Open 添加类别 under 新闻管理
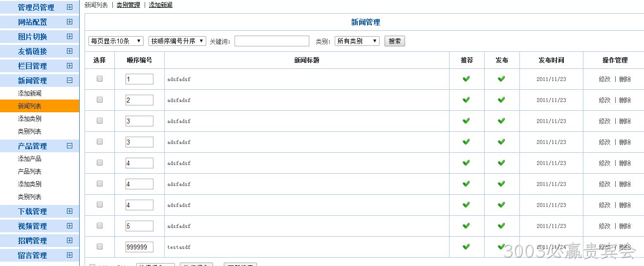Screen dimensions: 644x266 [x=30, y=119]
